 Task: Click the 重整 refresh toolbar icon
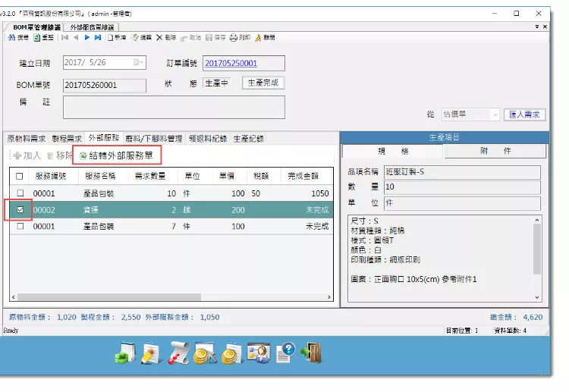click(x=42, y=37)
